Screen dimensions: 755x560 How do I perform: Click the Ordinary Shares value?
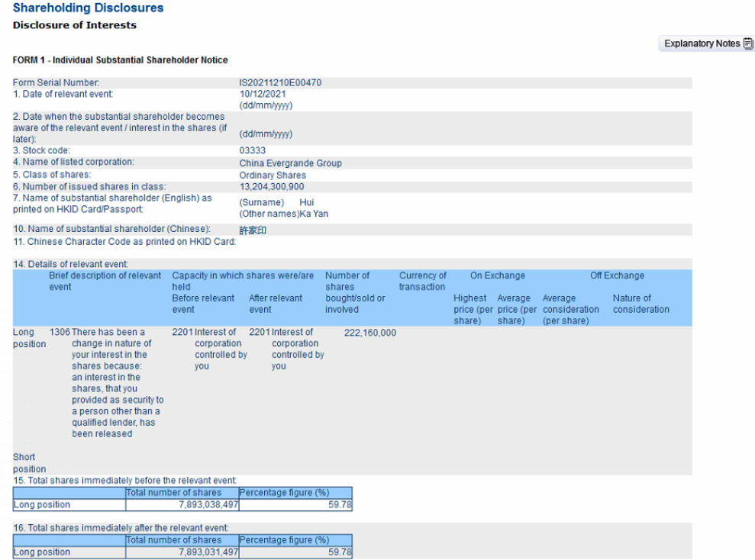click(273, 175)
